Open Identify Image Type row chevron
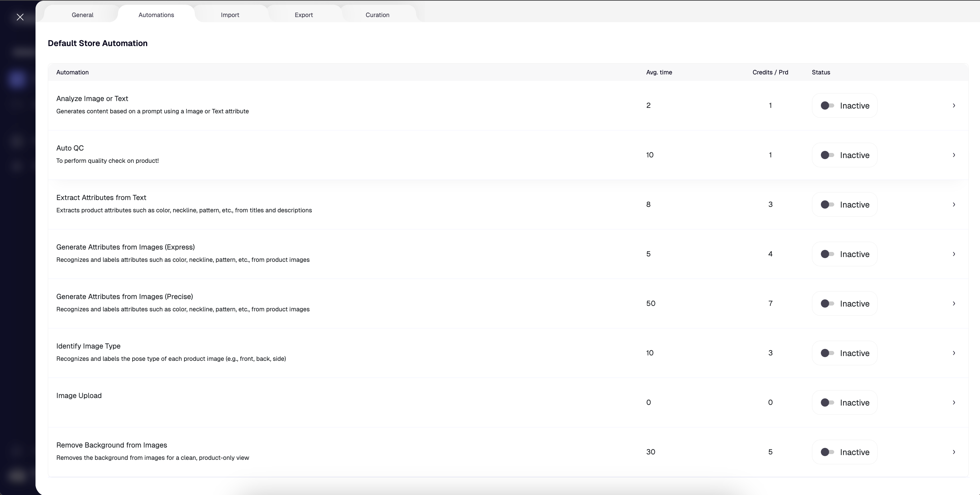The width and height of the screenshot is (980, 495). point(954,353)
